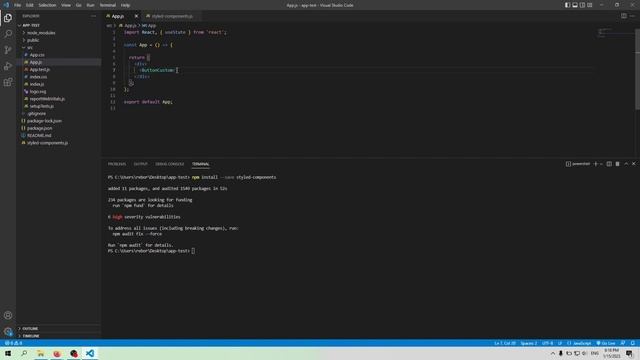640x360 pixels.
Task: Click UTF-8 encoding in status bar
Action: pos(547,343)
